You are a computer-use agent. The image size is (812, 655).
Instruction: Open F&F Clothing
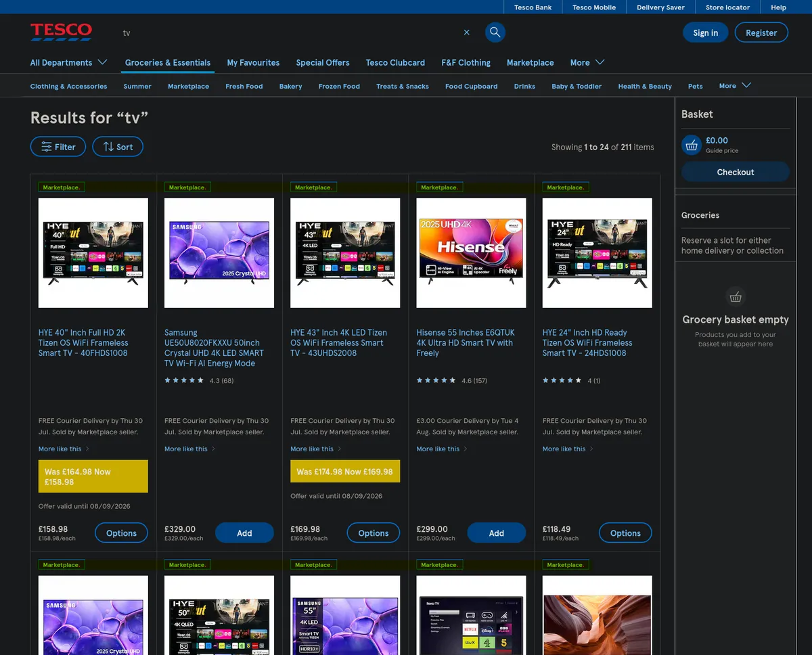466,62
